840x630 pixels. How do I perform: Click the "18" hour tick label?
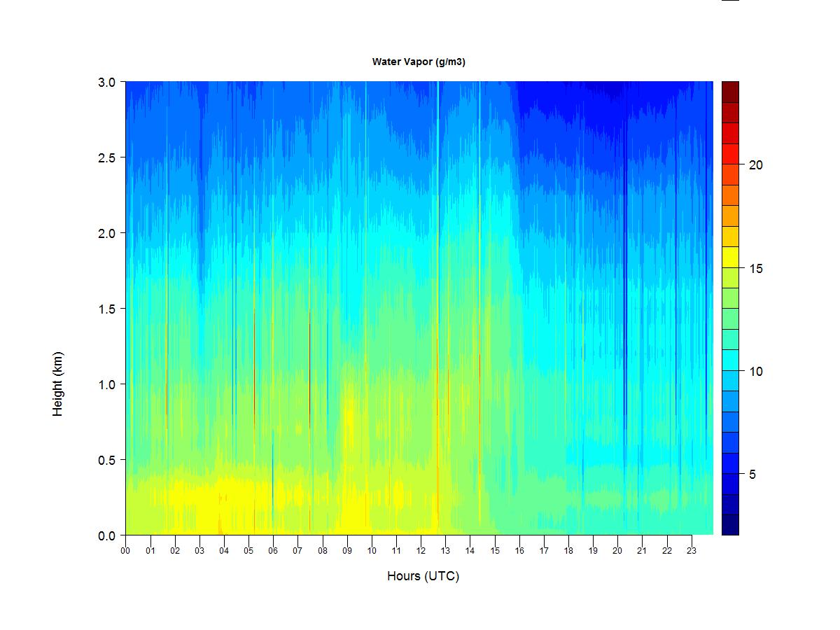(569, 551)
